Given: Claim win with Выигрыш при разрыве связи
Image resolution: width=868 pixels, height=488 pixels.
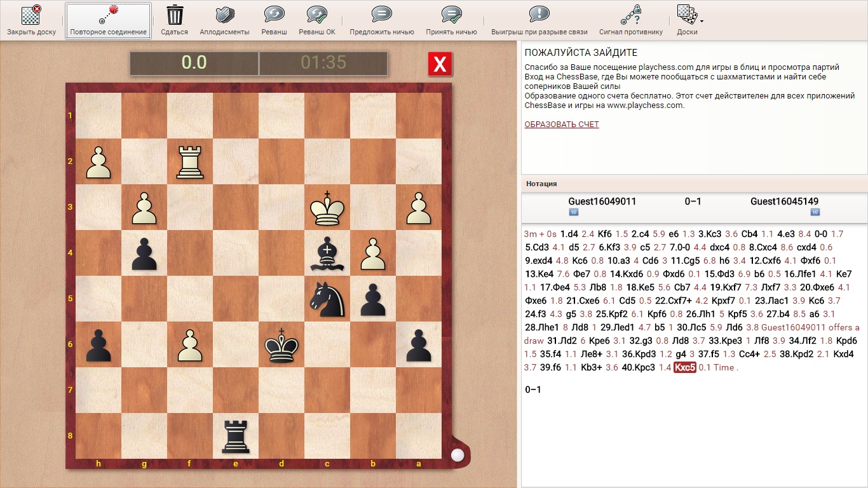Looking at the screenshot, I should [x=538, y=15].
